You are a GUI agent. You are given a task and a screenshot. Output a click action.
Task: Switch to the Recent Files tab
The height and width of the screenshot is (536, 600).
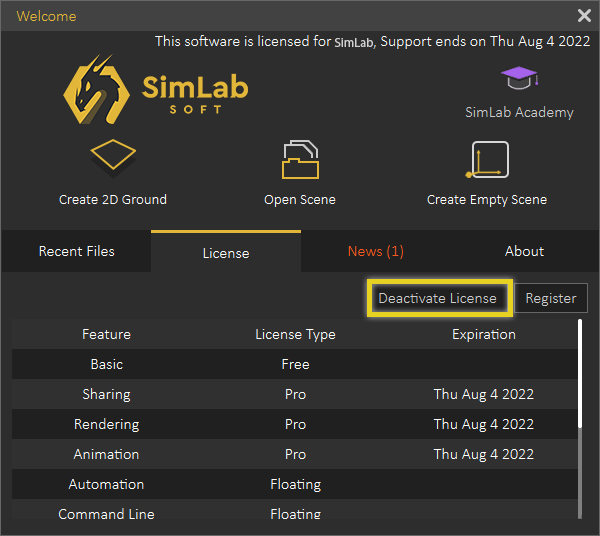point(76,251)
